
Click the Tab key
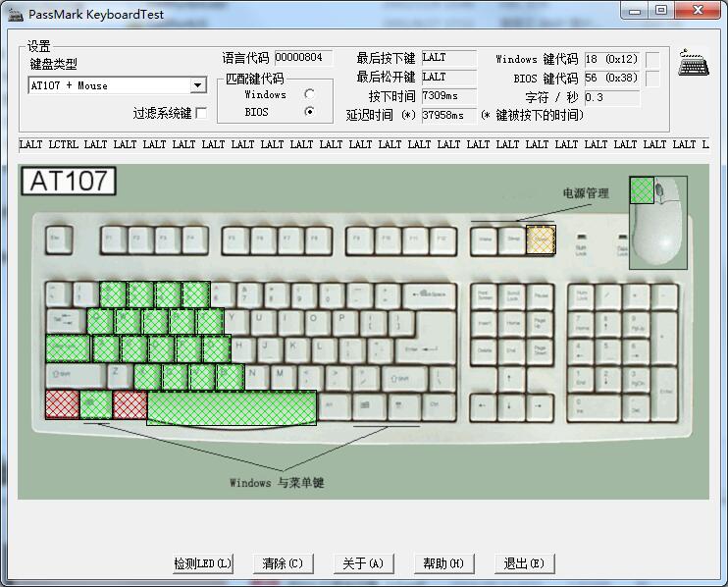[x=66, y=321]
